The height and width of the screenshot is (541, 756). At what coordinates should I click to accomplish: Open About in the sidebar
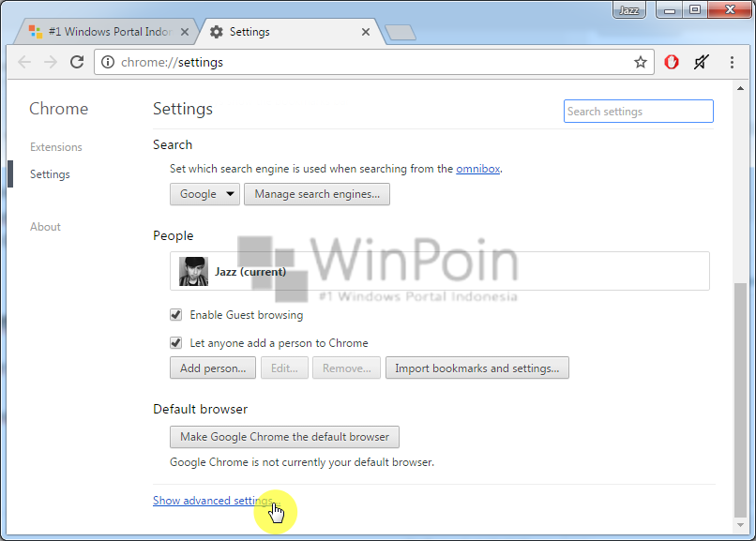point(45,226)
